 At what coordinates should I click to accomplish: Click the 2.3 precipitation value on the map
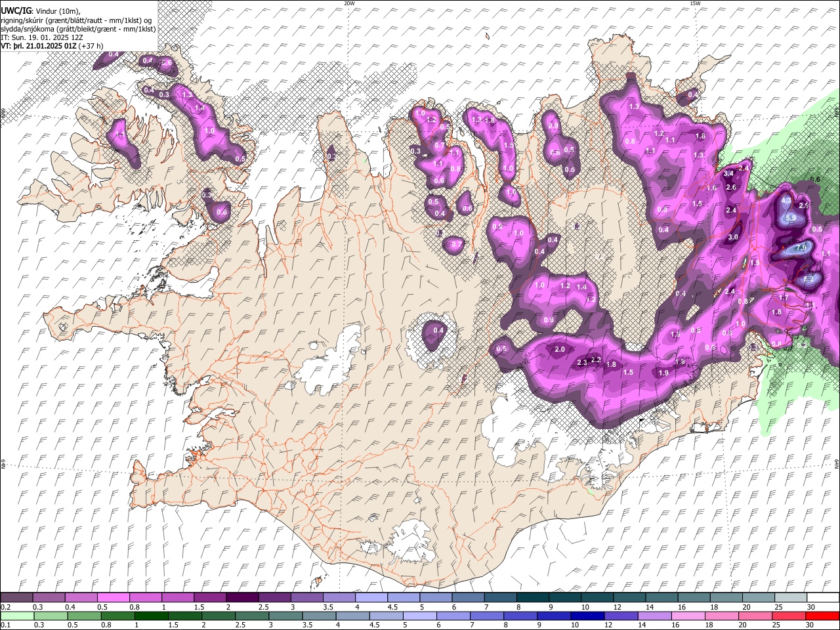coord(582,363)
